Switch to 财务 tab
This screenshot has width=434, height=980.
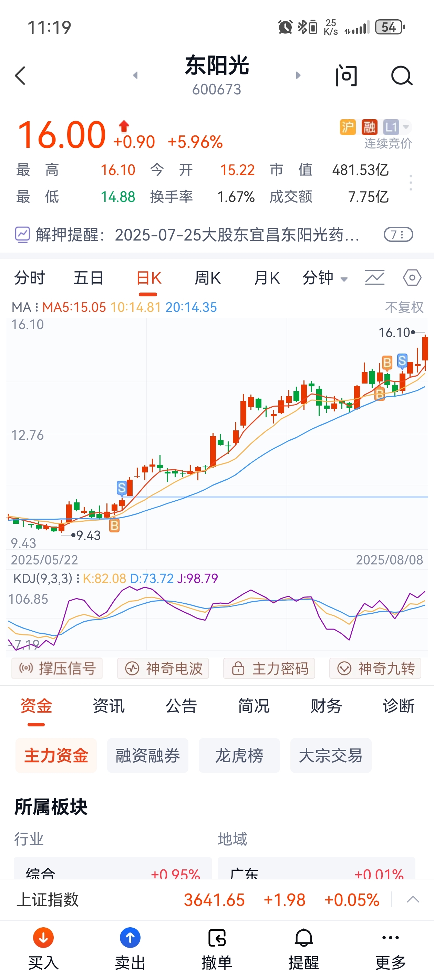[326, 706]
